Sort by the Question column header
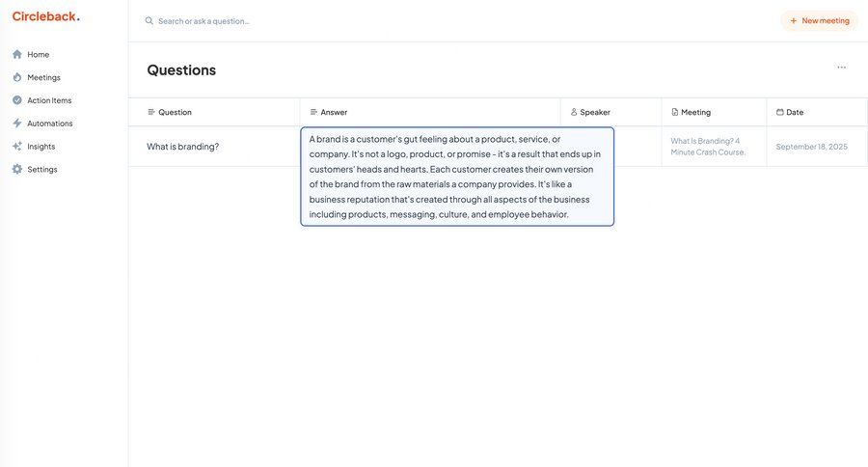The width and height of the screenshot is (868, 467). [x=175, y=112]
